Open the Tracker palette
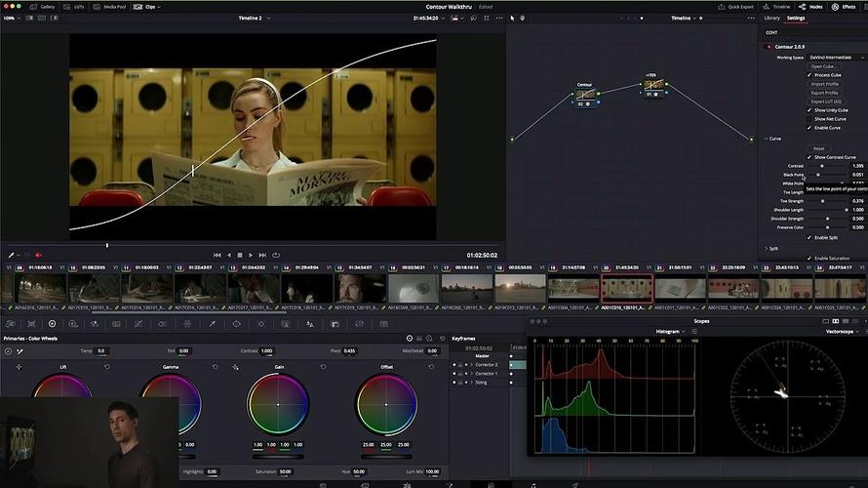Image resolution: width=868 pixels, height=488 pixels. point(261,324)
